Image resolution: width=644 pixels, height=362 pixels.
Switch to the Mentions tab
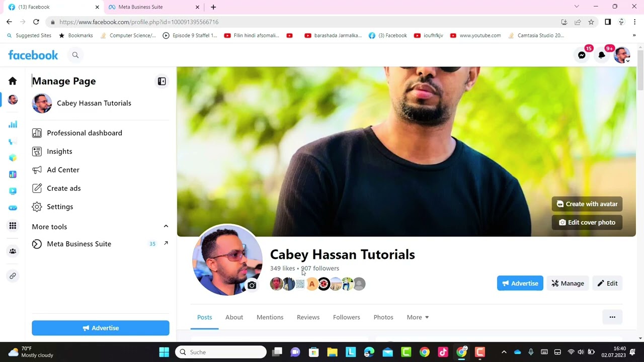pyautogui.click(x=270, y=317)
